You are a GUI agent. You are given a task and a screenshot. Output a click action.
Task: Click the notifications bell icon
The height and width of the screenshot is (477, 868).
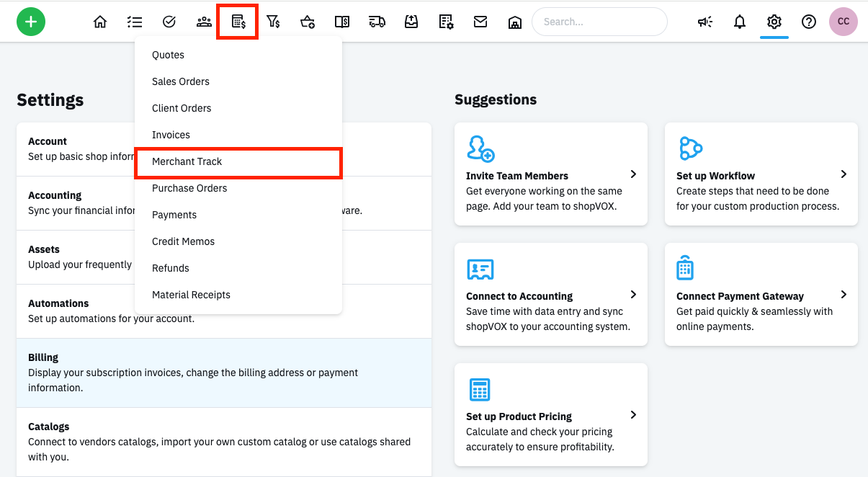point(740,22)
